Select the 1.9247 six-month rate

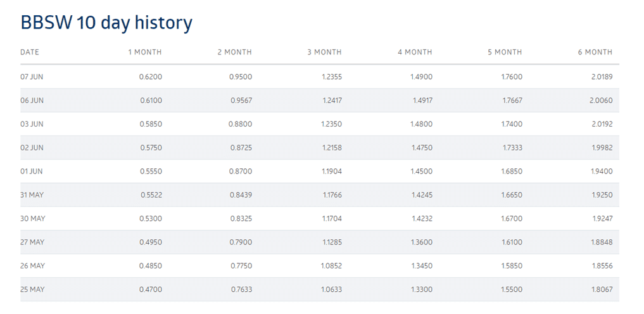coord(602,219)
